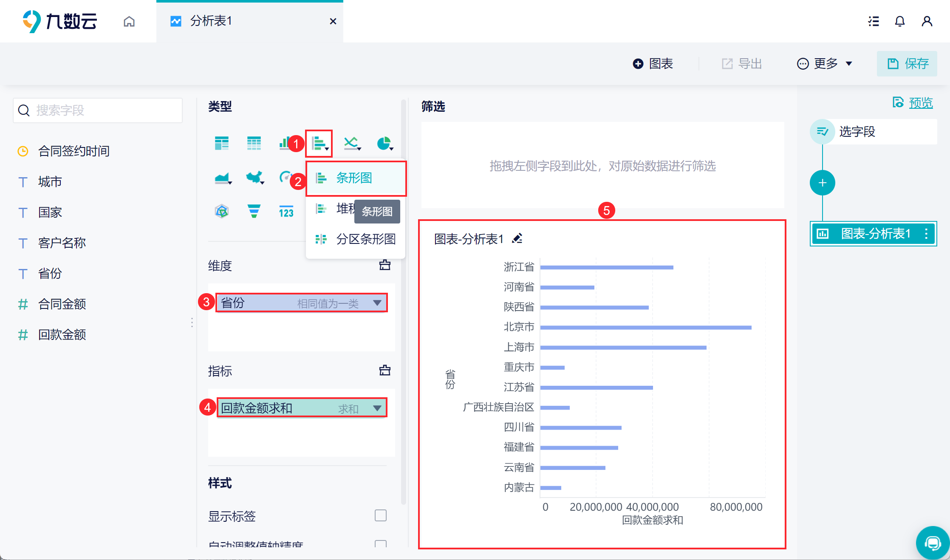This screenshot has width=950, height=560.
Task: Expand the 回款金额求和 metric dropdown arrow
Action: click(x=377, y=408)
